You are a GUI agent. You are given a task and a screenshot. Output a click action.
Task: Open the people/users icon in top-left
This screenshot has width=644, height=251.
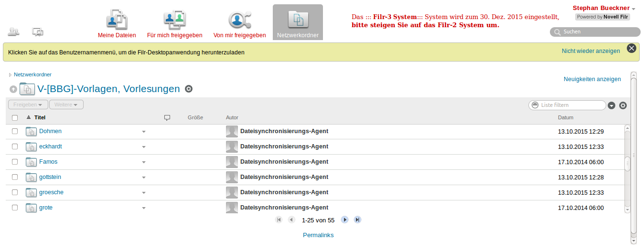tap(13, 32)
